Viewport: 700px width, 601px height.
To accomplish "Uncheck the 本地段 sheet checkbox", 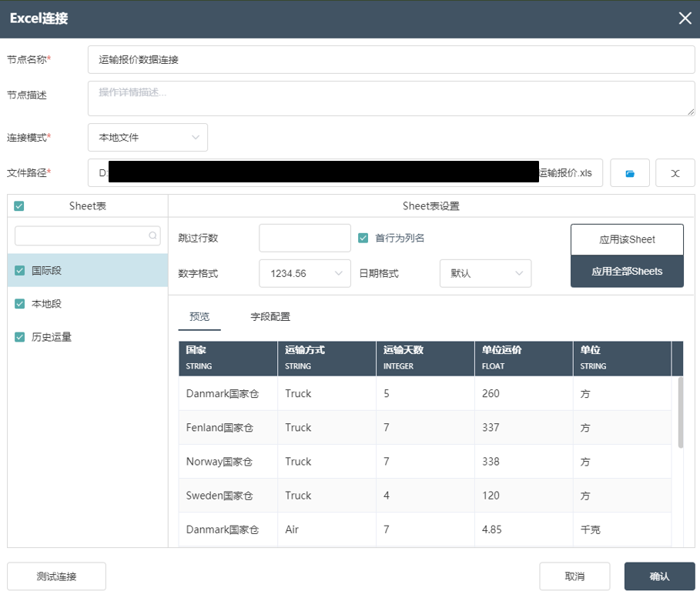I will [x=20, y=304].
